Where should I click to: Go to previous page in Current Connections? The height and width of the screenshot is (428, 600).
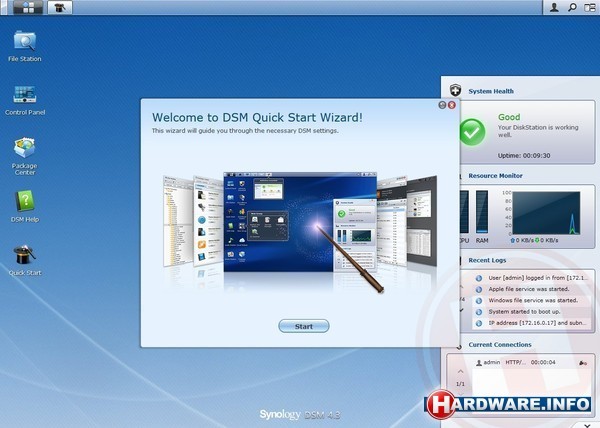coord(460,371)
